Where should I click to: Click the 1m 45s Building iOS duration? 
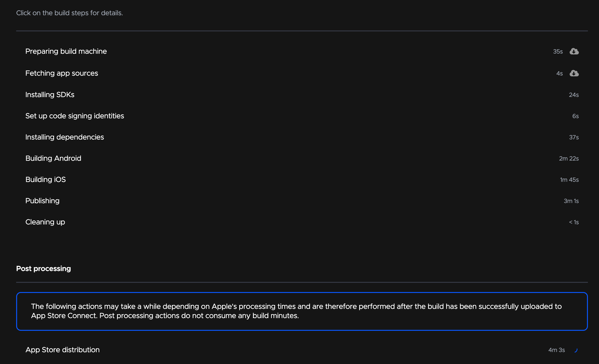569,180
